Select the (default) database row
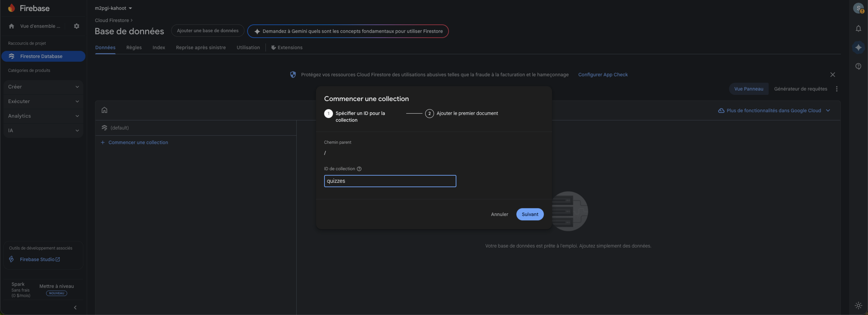This screenshot has height=315, width=868. tap(196, 128)
